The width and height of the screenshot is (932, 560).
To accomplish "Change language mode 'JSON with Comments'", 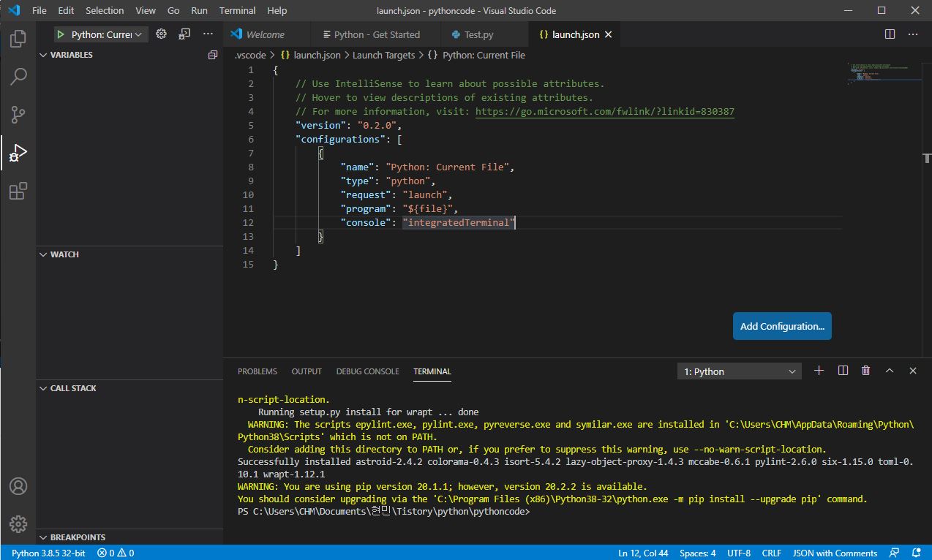I will click(835, 553).
